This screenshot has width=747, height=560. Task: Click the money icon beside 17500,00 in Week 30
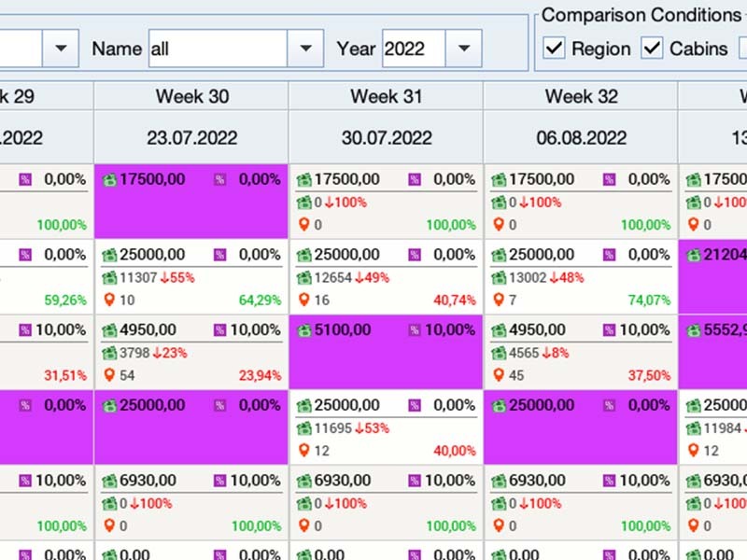pyautogui.click(x=109, y=179)
